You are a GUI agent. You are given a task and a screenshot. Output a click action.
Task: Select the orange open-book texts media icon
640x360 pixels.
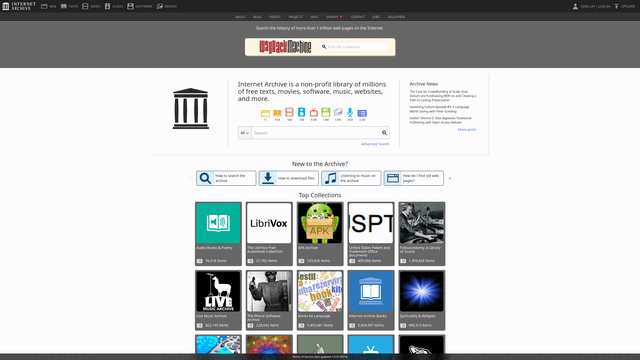(x=277, y=113)
